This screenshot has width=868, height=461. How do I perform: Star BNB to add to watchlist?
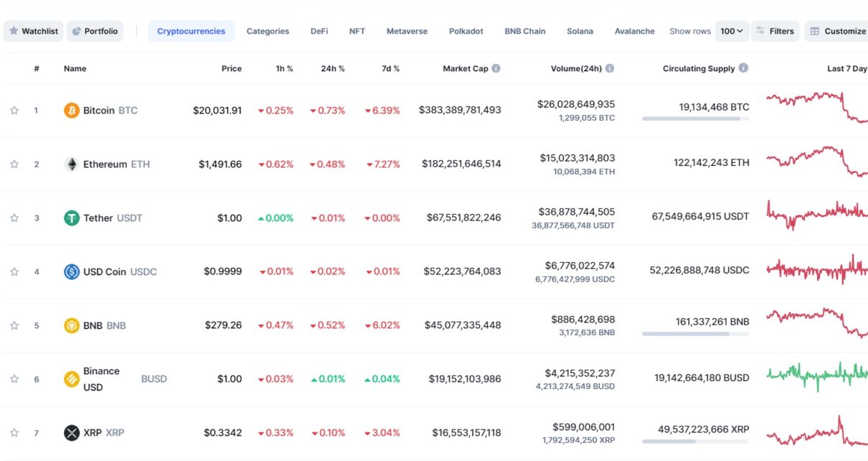pyautogui.click(x=14, y=325)
